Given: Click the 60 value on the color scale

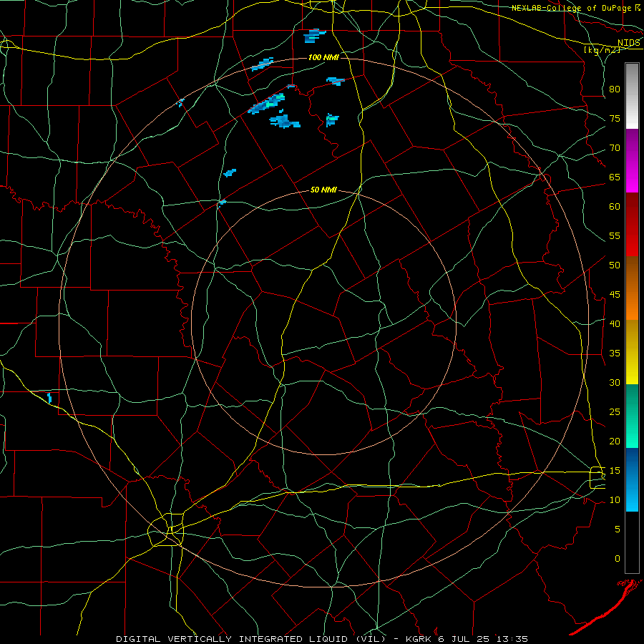Looking at the screenshot, I should point(615,207).
